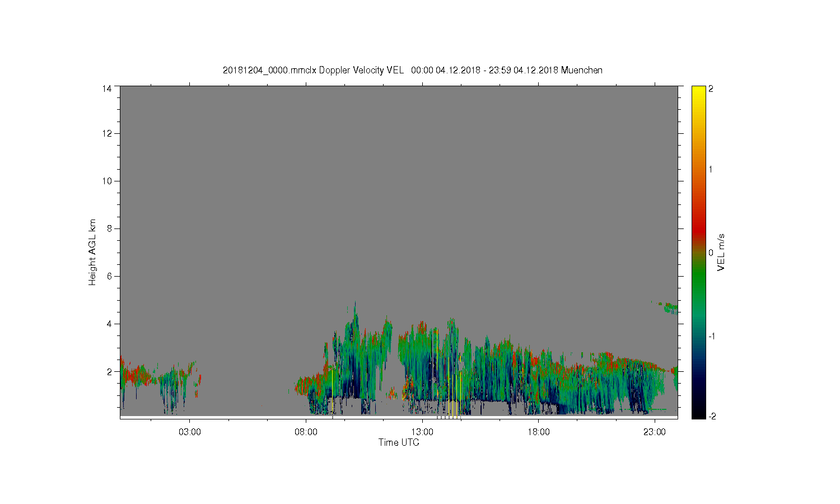The width and height of the screenshot is (840, 504).
Task: Click the height axis tick label 4
Action: pyautogui.click(x=109, y=324)
